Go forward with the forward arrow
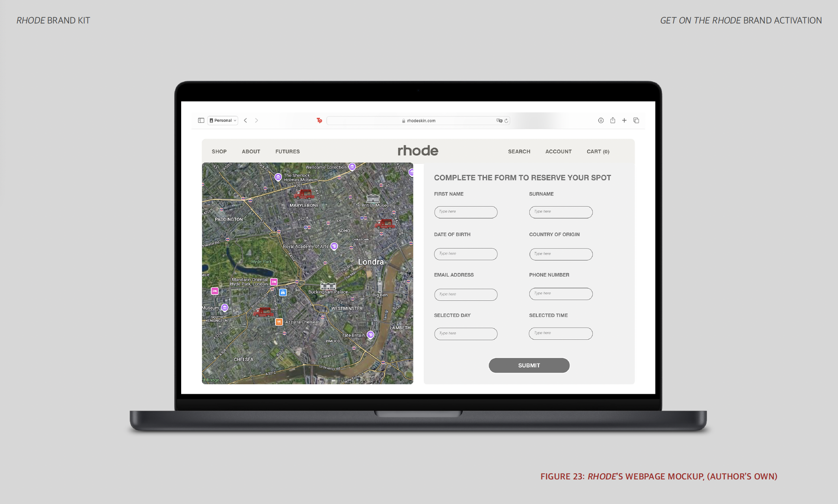Screen dimensions: 838x504 tap(256, 121)
